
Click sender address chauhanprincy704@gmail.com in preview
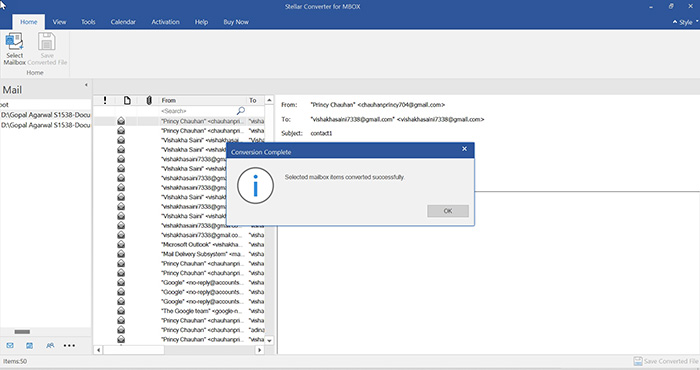click(401, 105)
